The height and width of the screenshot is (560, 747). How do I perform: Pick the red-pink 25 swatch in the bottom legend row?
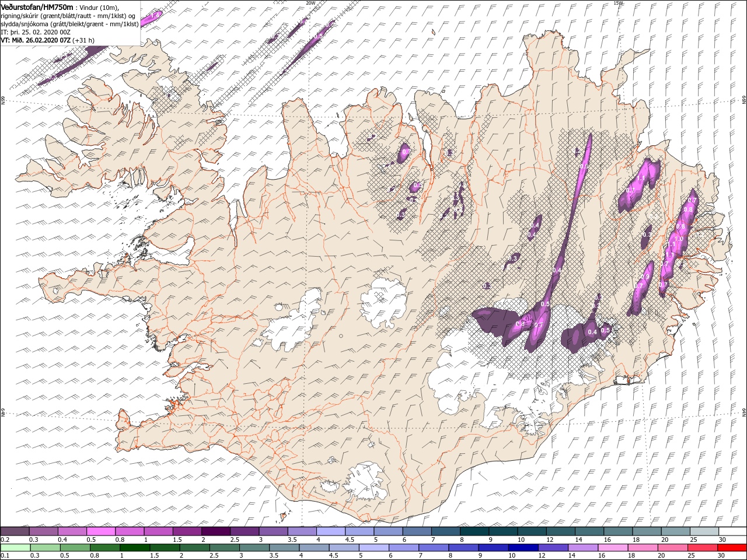point(701,548)
